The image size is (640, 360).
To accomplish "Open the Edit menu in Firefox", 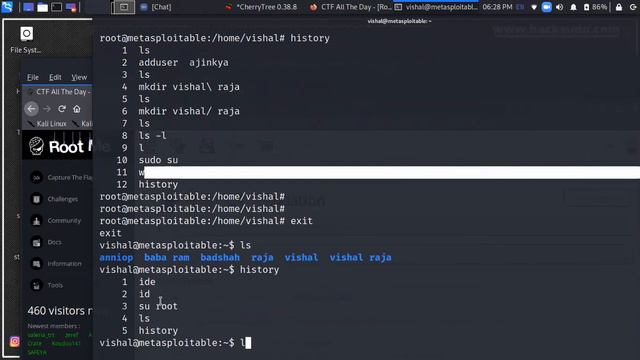I will click(55, 77).
